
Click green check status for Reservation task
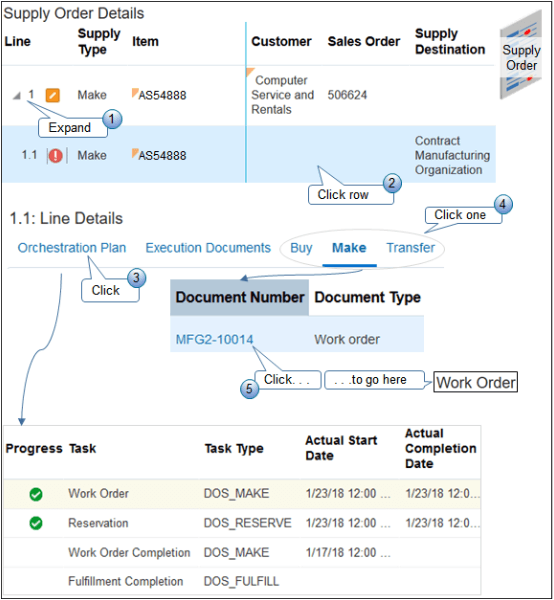point(36,523)
